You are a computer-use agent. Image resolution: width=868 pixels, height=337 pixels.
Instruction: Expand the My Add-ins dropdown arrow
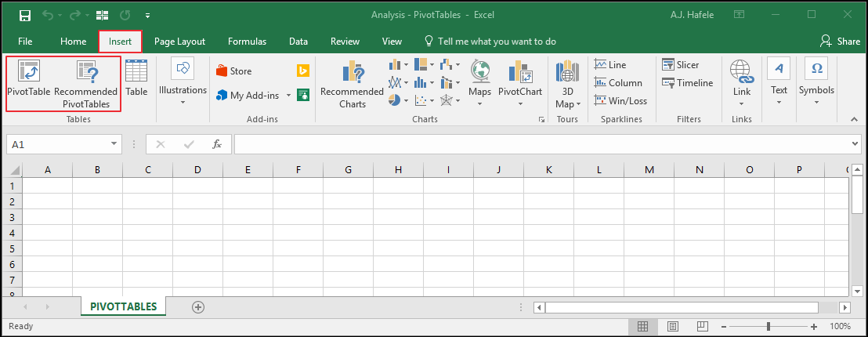point(288,95)
